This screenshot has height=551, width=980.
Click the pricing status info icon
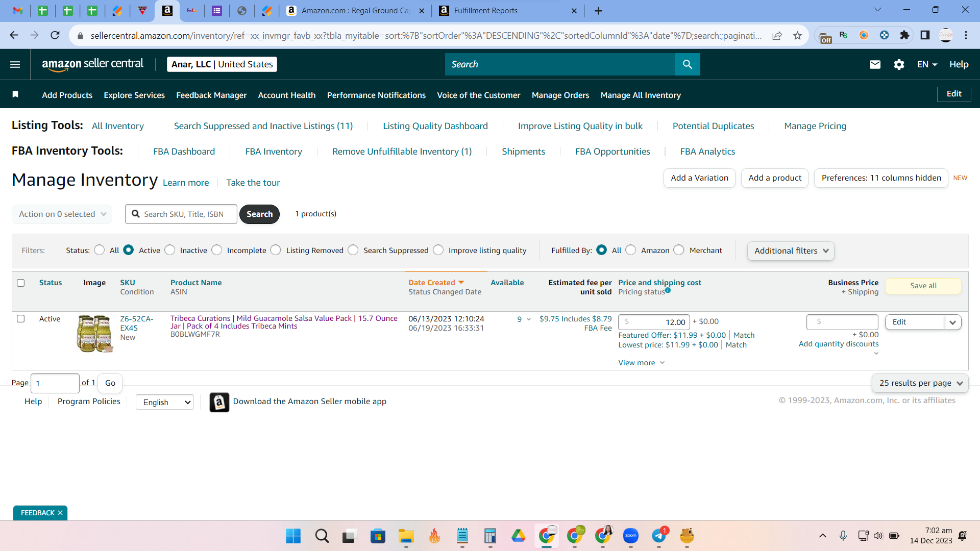668,291
